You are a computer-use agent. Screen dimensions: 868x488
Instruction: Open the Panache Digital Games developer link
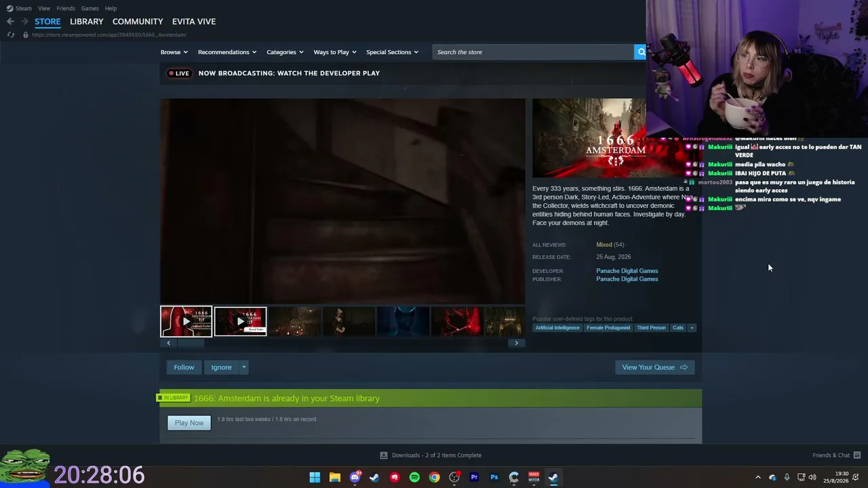(x=627, y=271)
